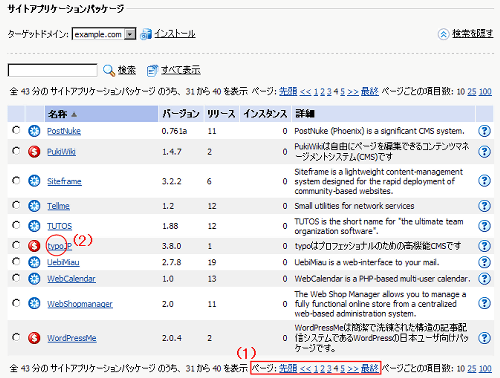The image size is (500, 378).
Task: Select the WebShopmanager radio button
Action: (16, 303)
